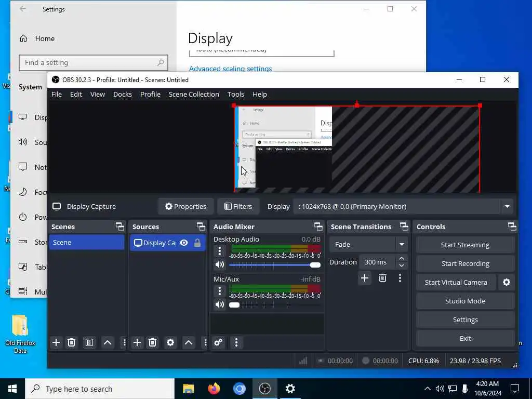532x399 pixels.
Task: Move source up with arrow icon
Action: tap(189, 343)
